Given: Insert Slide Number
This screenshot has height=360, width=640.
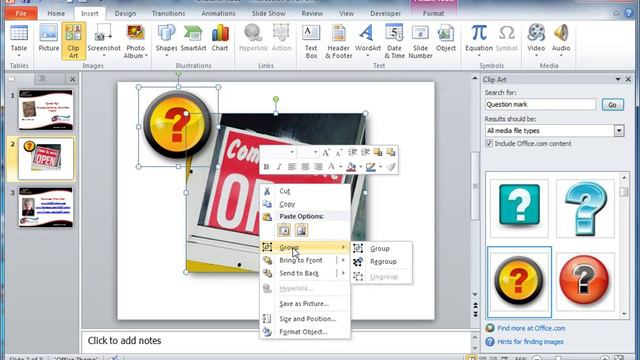Looking at the screenshot, I should (x=420, y=41).
